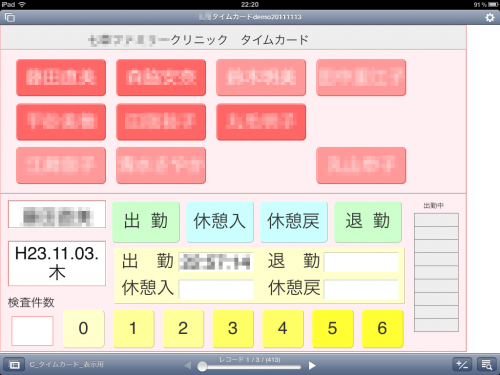Tap the 22:20 clock in status bar
Viewport: 500px width, 375px height.
[250, 4]
